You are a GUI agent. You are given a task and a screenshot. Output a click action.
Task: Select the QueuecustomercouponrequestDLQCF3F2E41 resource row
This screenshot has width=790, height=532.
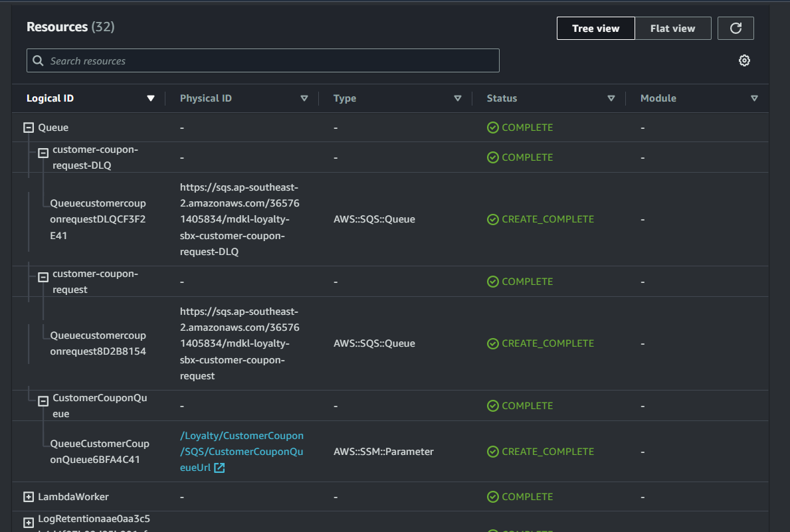tap(98, 219)
